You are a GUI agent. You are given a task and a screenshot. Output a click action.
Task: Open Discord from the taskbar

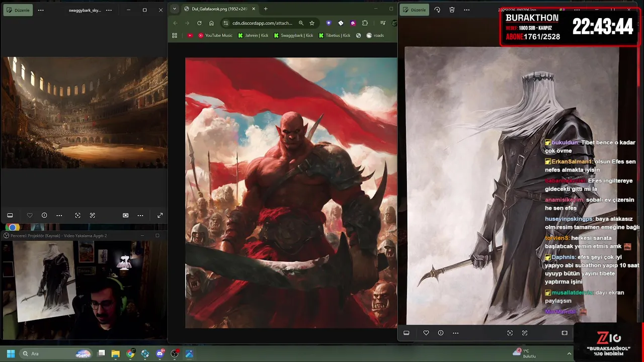coord(160,353)
